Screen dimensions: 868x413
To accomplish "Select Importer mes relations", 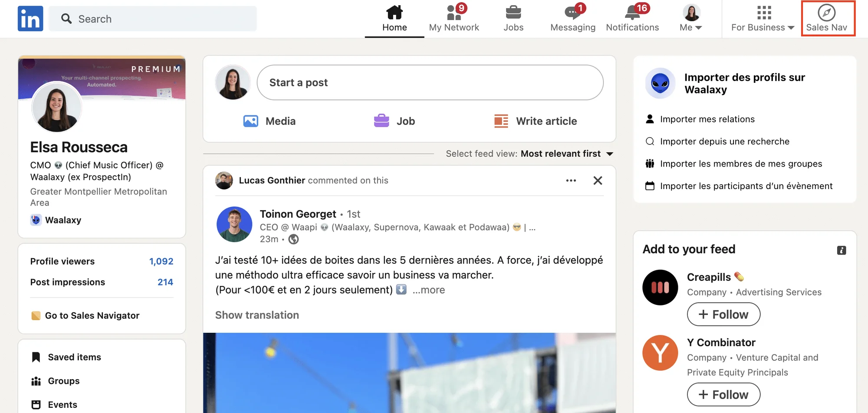I will click(x=707, y=119).
